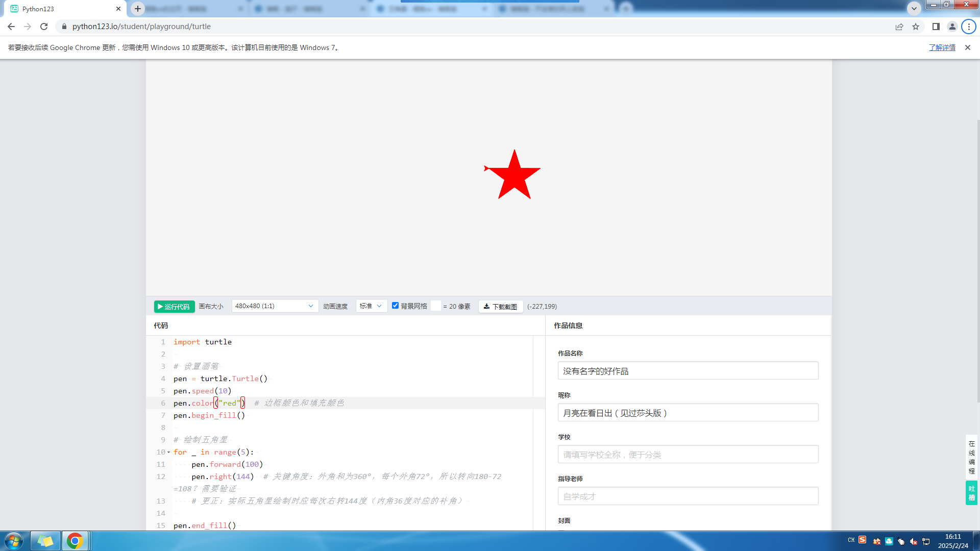The height and width of the screenshot is (551, 980).
Task: Click the coordinates readout (-227,199)
Action: click(x=542, y=307)
